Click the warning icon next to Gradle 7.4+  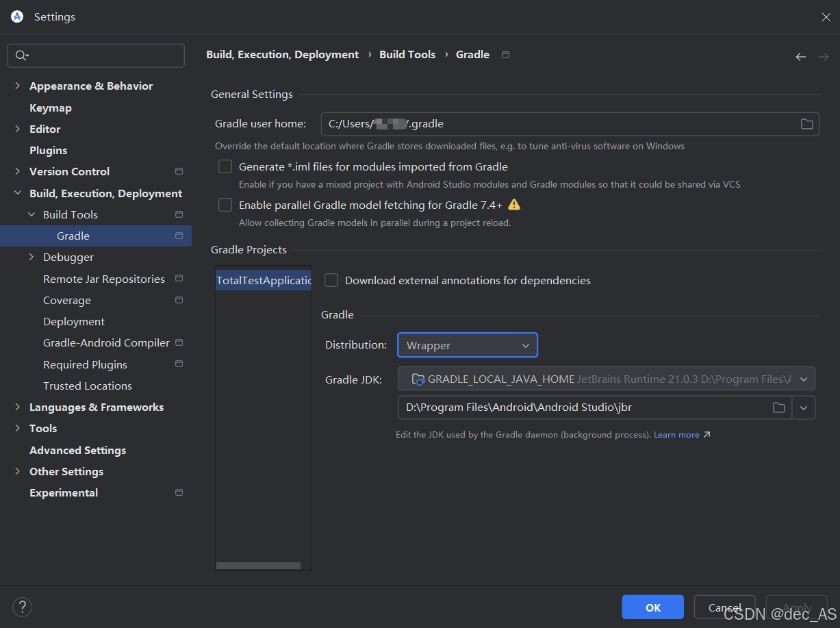(514, 204)
